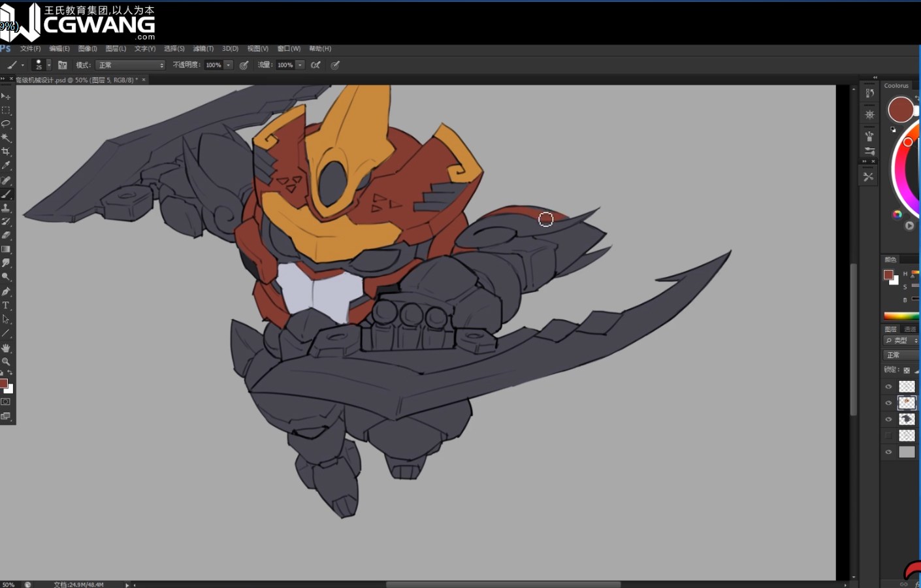The height and width of the screenshot is (588, 921).
Task: Select the Pen tool
Action: [6, 291]
